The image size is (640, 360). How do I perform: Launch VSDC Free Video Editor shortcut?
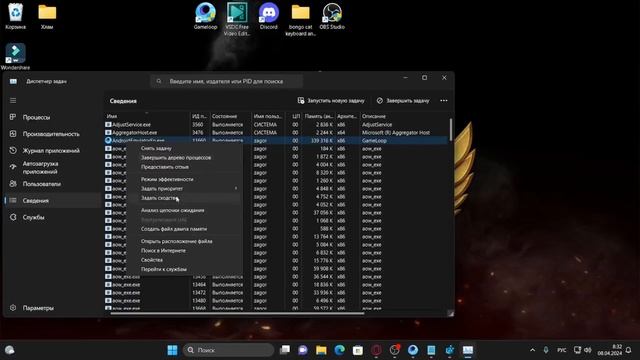coord(237,19)
